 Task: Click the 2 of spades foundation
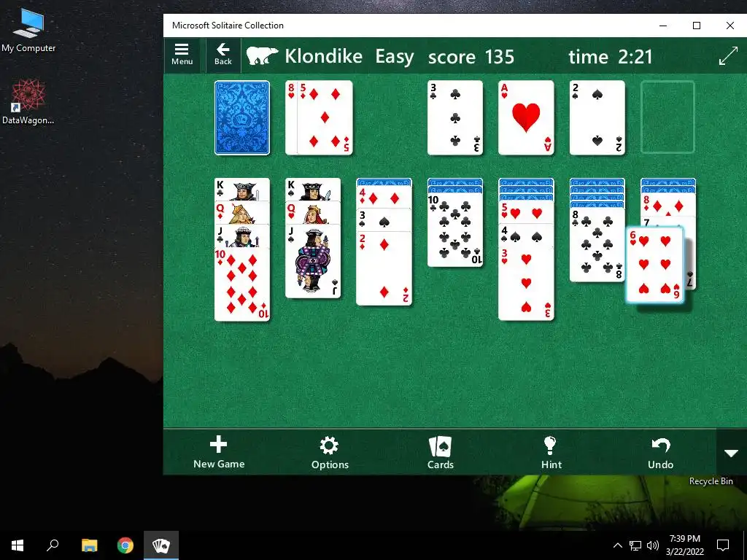[x=597, y=117]
